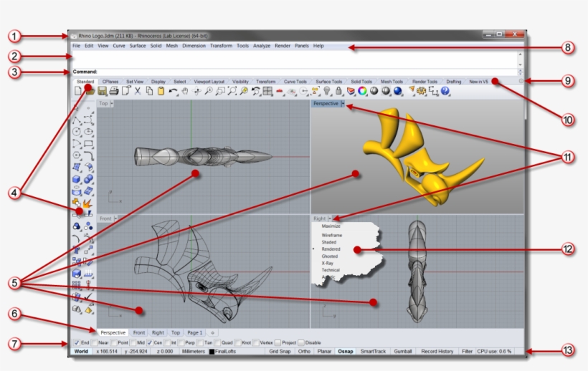The image size is (588, 371).
Task: Switch to the Mesh Tools toolbar tab
Action: click(x=392, y=81)
